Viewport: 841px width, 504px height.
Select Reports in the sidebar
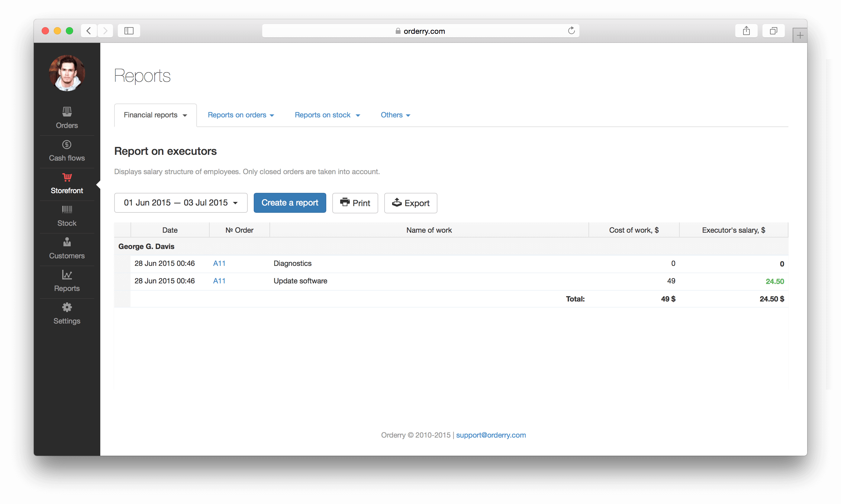click(x=67, y=281)
